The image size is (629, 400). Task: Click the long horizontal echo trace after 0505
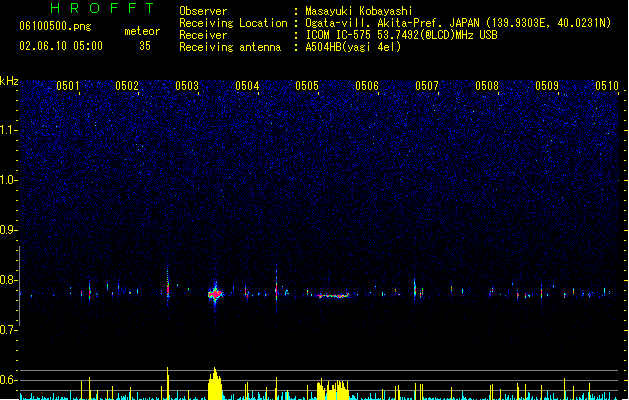click(333, 296)
